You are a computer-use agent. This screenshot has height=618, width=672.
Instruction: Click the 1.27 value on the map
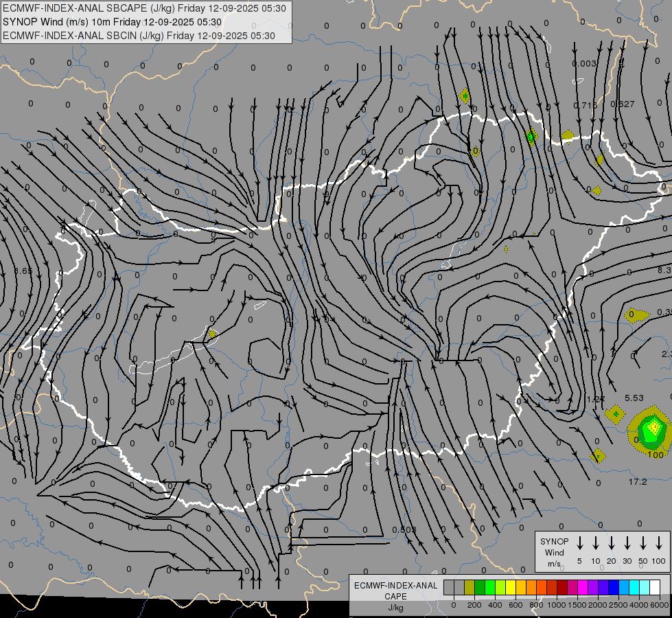tap(596, 399)
